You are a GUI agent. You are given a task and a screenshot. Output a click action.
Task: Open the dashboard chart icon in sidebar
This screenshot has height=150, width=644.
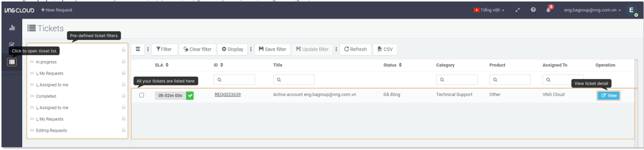point(12,28)
